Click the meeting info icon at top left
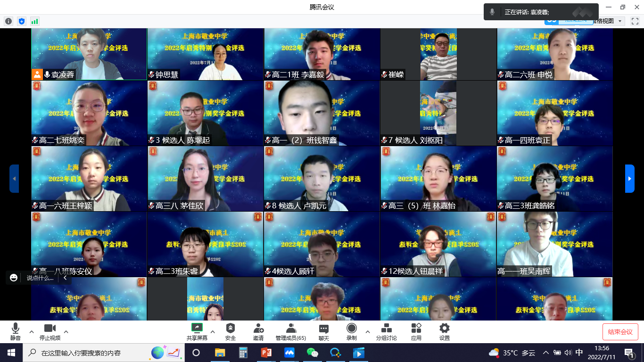644x362 pixels. pos(8,21)
